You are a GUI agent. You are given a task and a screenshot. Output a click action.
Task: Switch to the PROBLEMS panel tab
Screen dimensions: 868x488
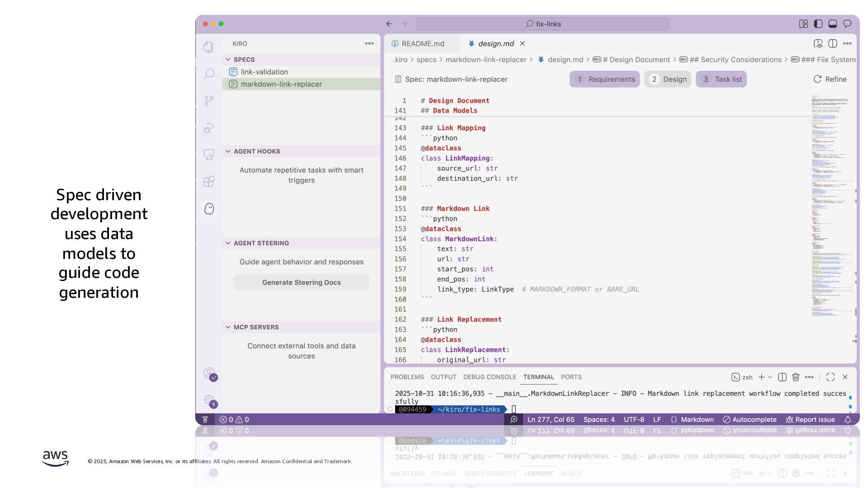click(x=407, y=377)
